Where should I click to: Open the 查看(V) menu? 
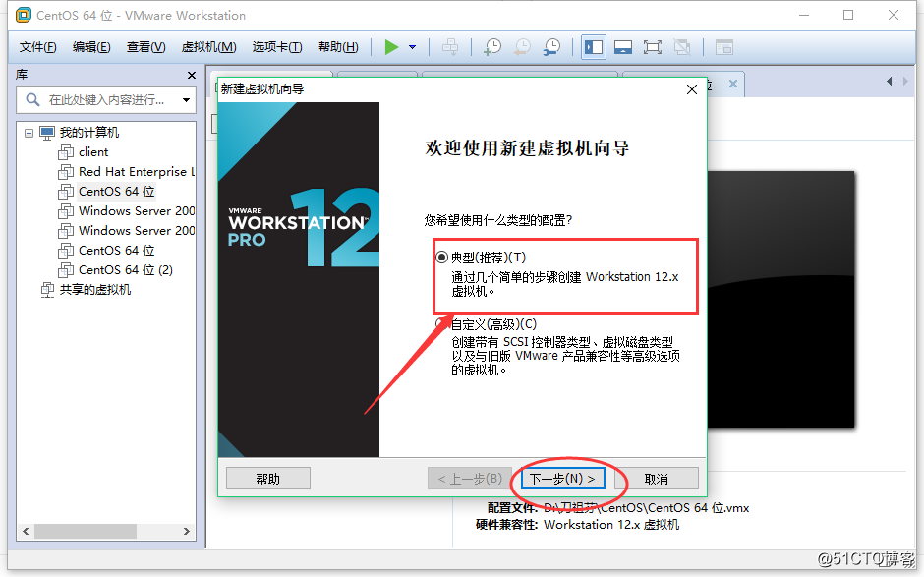(145, 47)
